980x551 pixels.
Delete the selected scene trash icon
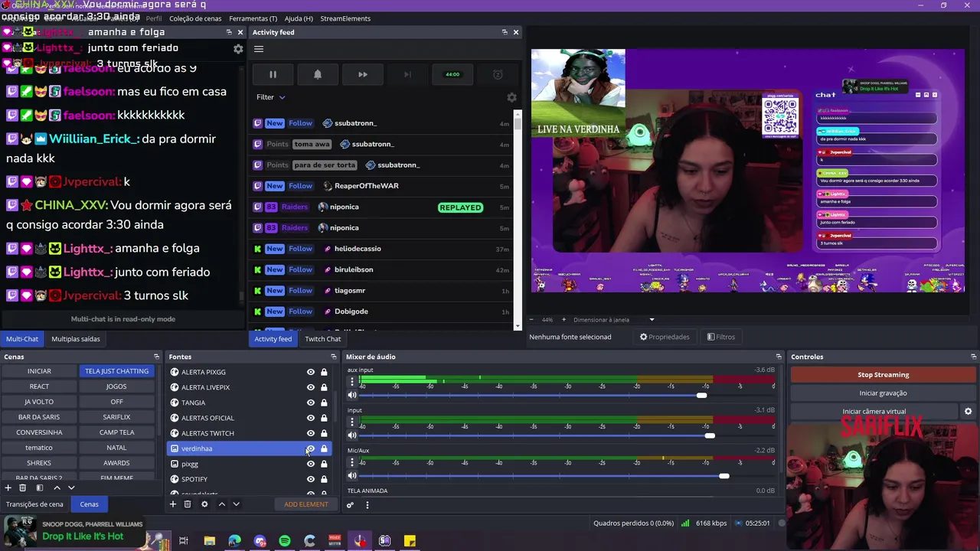point(23,487)
